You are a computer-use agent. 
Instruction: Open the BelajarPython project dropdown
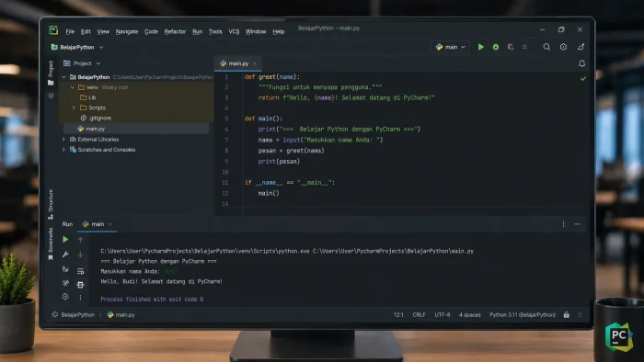[x=76, y=47]
